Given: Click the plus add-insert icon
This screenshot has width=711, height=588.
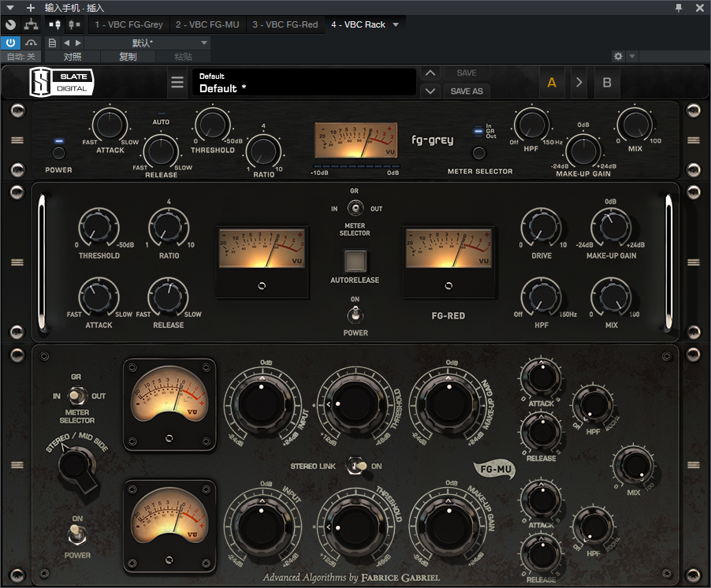Looking at the screenshot, I should point(31,8).
